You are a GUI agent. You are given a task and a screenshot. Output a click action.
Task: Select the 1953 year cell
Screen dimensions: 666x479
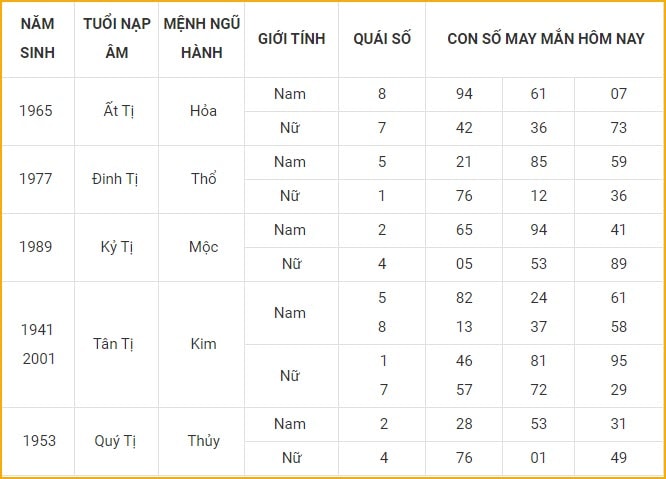click(x=37, y=441)
